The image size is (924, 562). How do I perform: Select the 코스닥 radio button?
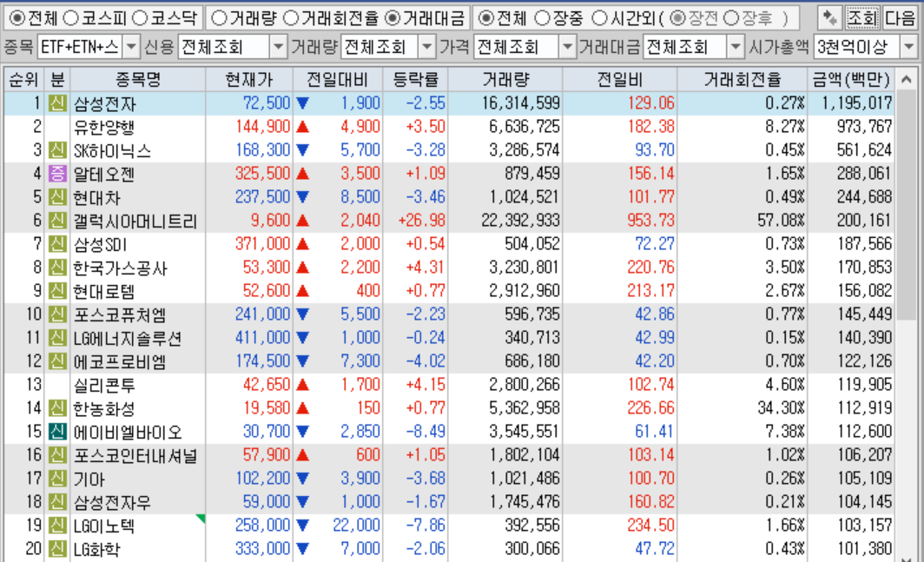pyautogui.click(x=140, y=18)
